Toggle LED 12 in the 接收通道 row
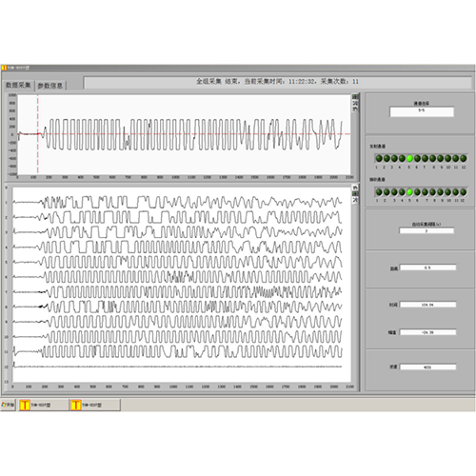Image resolution: width=476 pixels, height=476 pixels. tap(464, 192)
